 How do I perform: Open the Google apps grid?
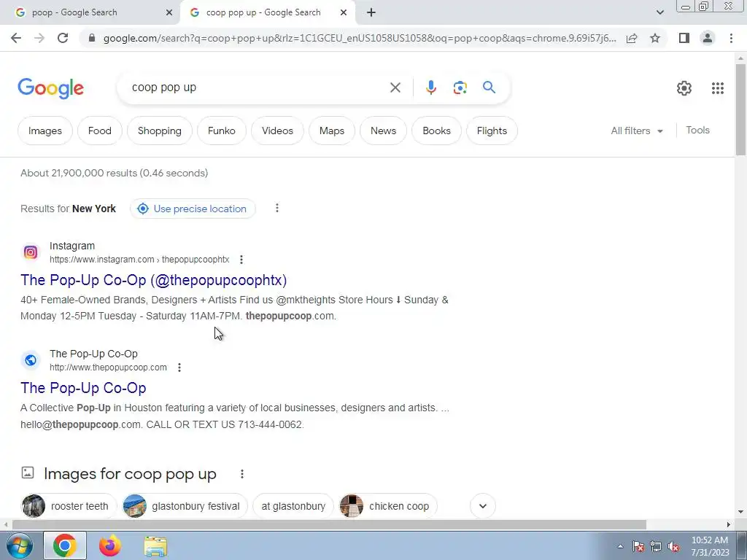[x=718, y=88]
